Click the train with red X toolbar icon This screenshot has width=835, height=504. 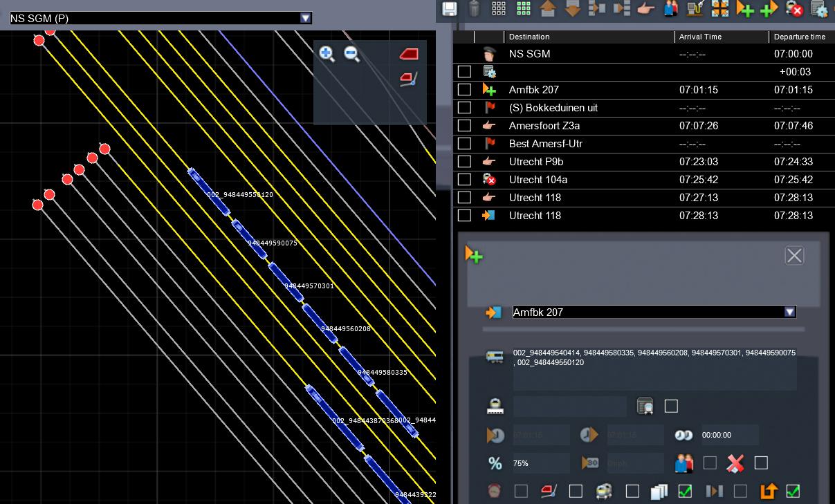(x=793, y=8)
